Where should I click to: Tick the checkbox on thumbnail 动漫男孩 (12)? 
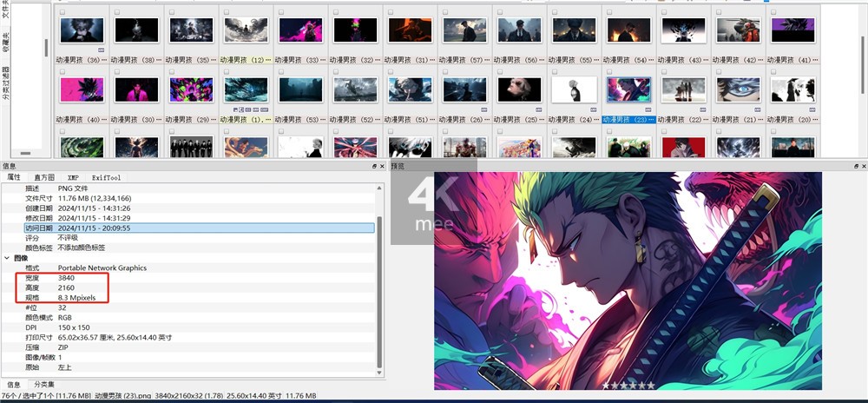tap(227, 11)
